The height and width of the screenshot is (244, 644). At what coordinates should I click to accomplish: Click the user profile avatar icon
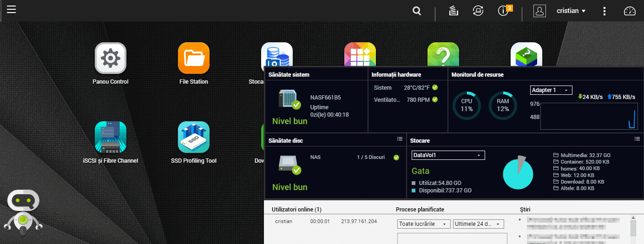[x=539, y=11]
